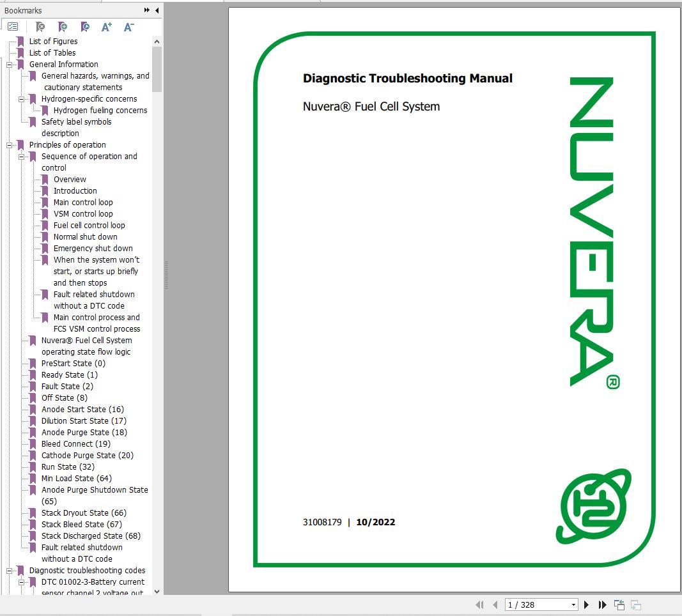The width and height of the screenshot is (682, 616).
Task: Collapse the DTC 01002-3 bookmark node
Action: coord(21,582)
